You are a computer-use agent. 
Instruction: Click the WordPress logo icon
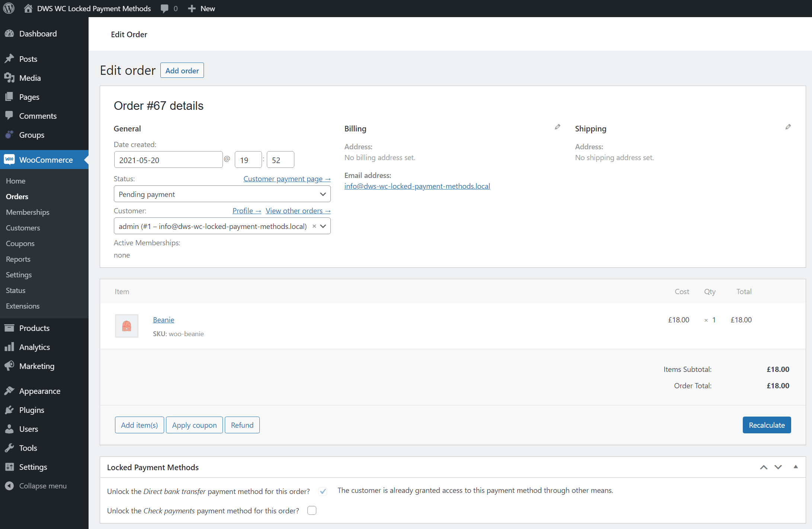[x=9, y=8]
